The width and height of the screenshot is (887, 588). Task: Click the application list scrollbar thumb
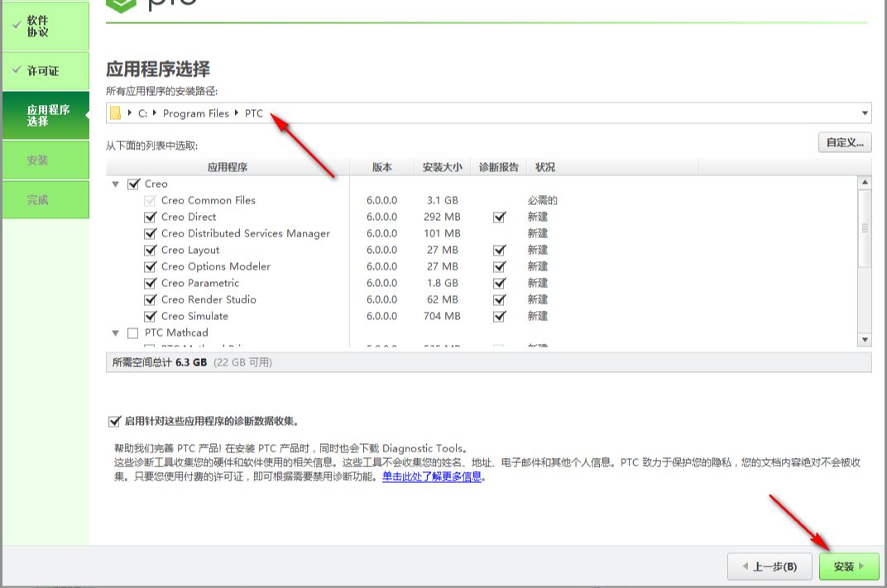pos(865,228)
